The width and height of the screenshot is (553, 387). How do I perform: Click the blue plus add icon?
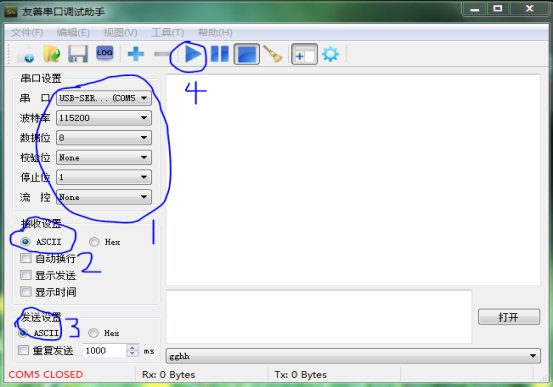click(136, 54)
